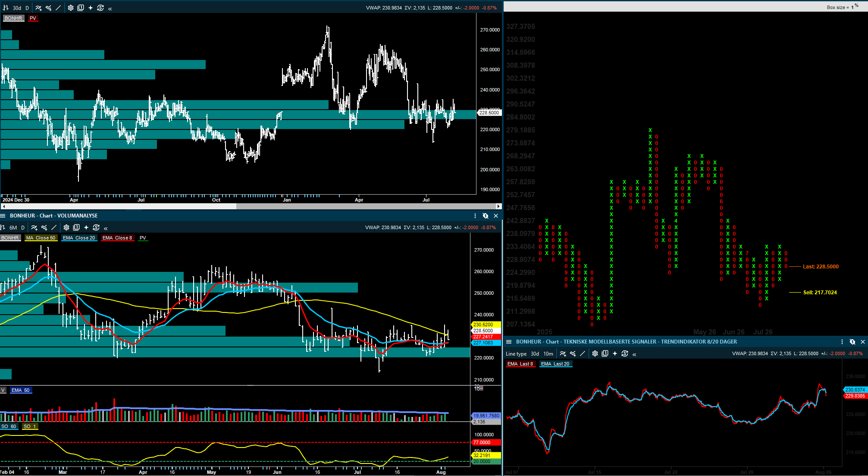Screen dimensions: 868x476
Task: Toggle BONHR legend in VOLUMANALYSE chart
Action: pos(10,238)
